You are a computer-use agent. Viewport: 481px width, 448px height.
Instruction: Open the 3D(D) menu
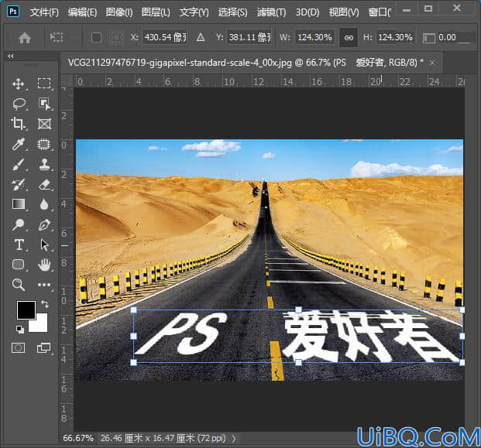pos(307,12)
